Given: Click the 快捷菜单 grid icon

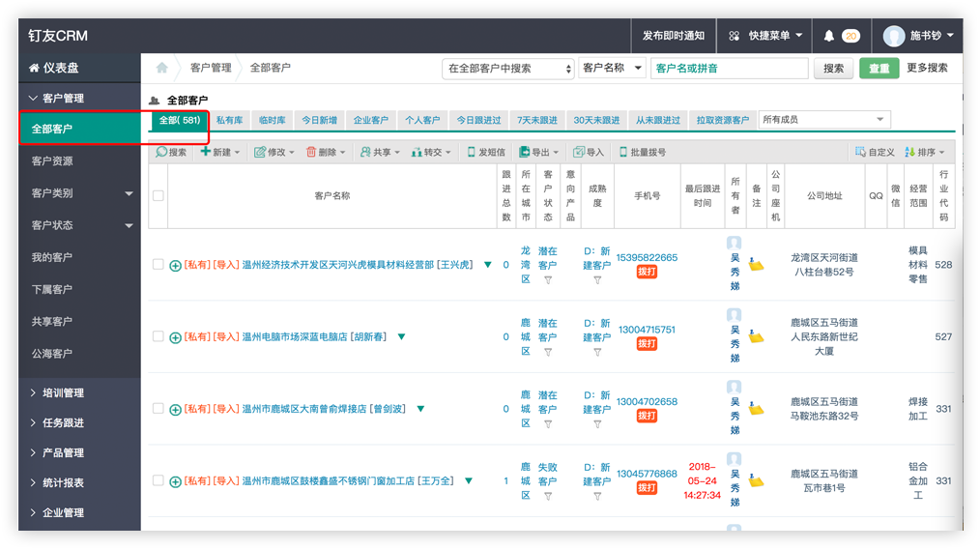Looking at the screenshot, I should pyautogui.click(x=735, y=36).
